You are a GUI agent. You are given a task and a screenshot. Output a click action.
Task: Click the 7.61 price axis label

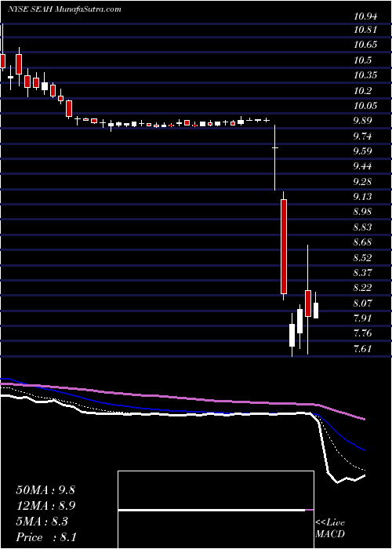click(363, 348)
